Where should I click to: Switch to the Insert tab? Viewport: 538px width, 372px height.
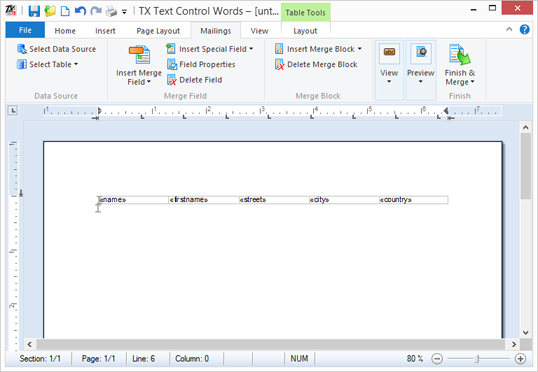[105, 31]
